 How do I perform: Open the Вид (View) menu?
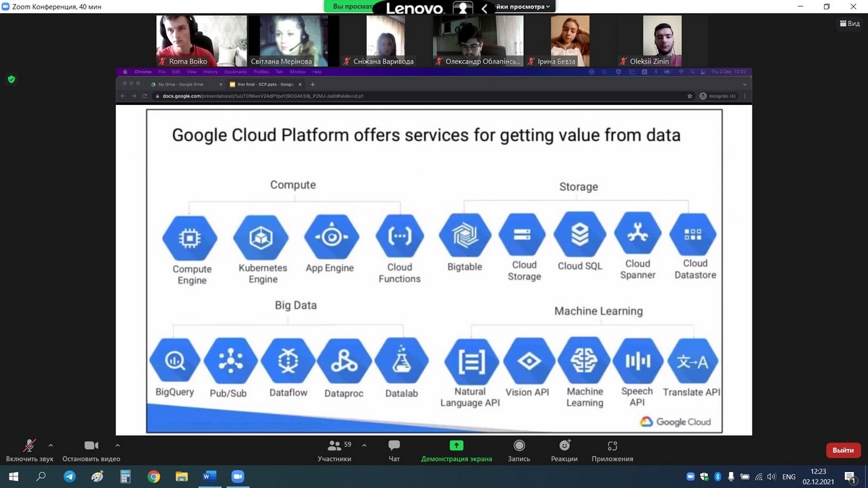pos(849,24)
